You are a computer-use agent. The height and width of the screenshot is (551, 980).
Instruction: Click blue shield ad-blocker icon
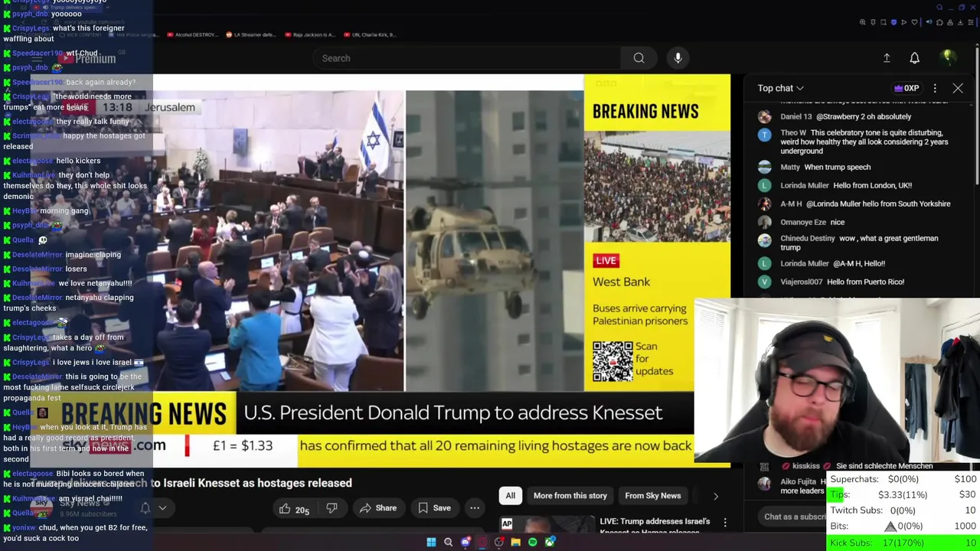[x=893, y=22]
